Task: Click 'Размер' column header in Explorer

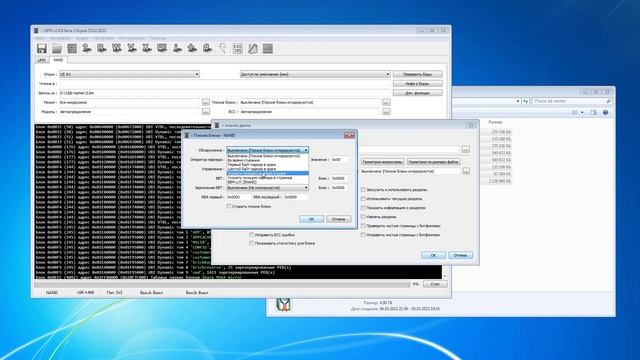Action: [495, 122]
